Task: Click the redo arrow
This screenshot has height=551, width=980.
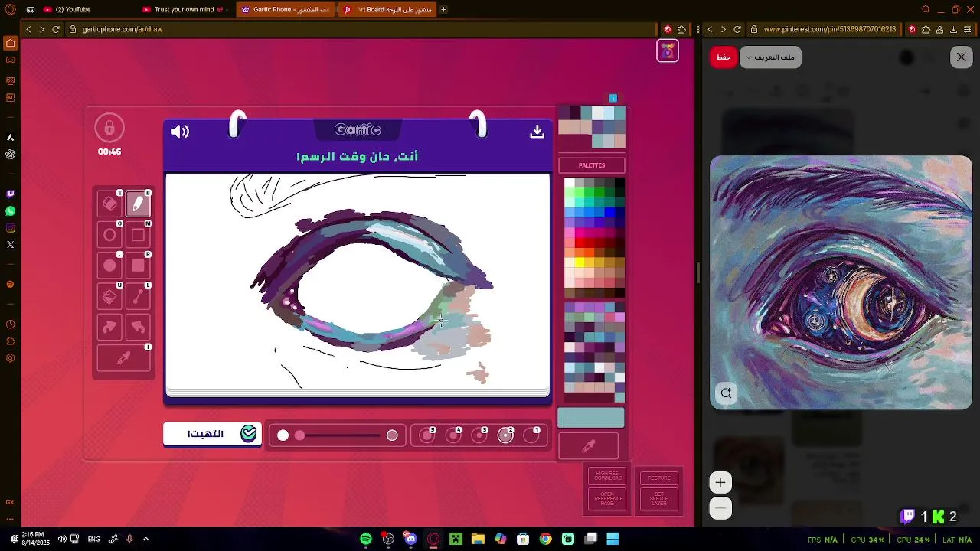Action: (109, 327)
